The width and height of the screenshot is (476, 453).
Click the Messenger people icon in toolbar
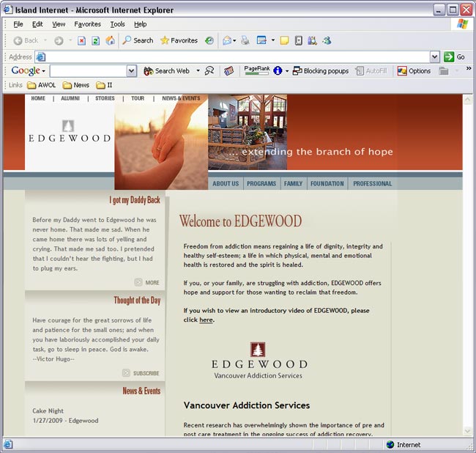[x=327, y=40]
